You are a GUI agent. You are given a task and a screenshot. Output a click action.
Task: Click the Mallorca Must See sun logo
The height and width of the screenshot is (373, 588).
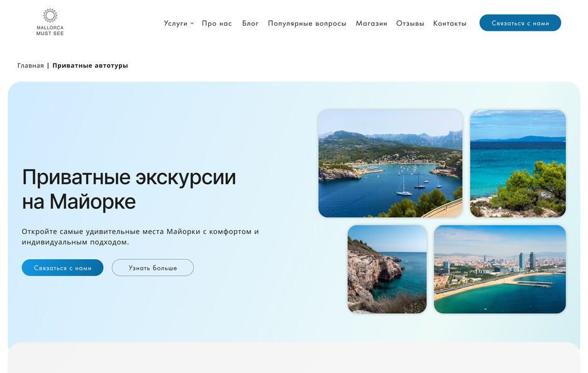point(49,16)
